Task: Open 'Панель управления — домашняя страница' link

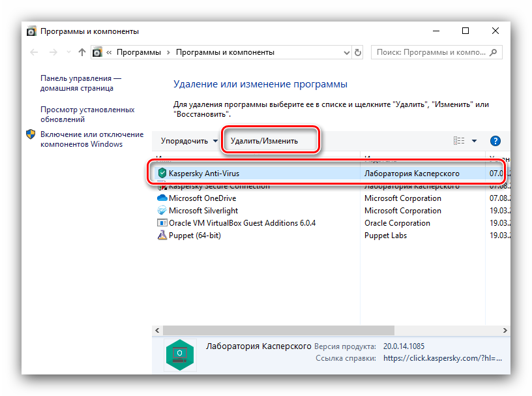Action: [x=81, y=84]
